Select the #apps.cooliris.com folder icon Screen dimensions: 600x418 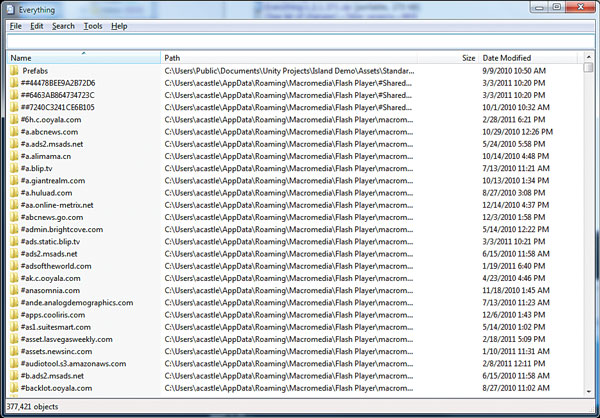14,315
